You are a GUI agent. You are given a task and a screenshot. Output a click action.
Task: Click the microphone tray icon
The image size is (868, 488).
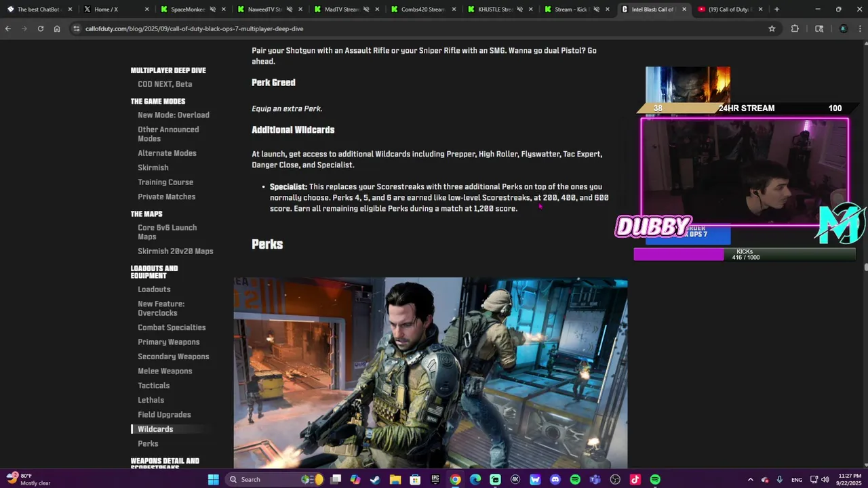(x=780, y=479)
